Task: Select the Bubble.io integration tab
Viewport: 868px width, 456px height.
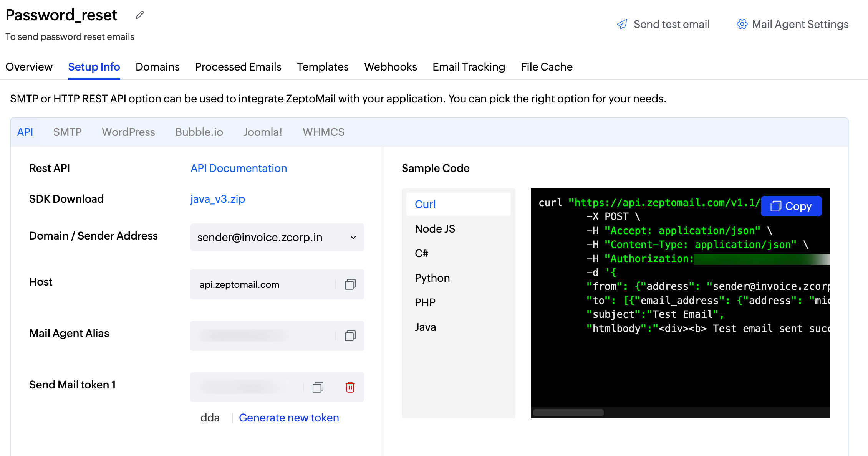Action: (x=199, y=132)
